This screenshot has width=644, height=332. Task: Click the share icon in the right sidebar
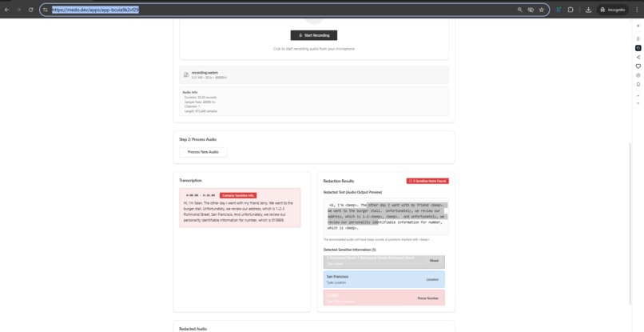click(638, 57)
